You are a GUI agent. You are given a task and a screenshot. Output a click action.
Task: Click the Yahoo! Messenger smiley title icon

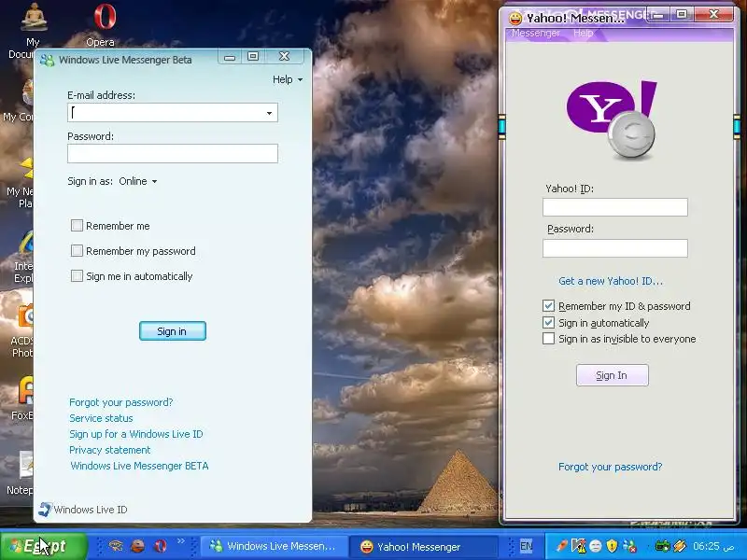click(x=515, y=19)
